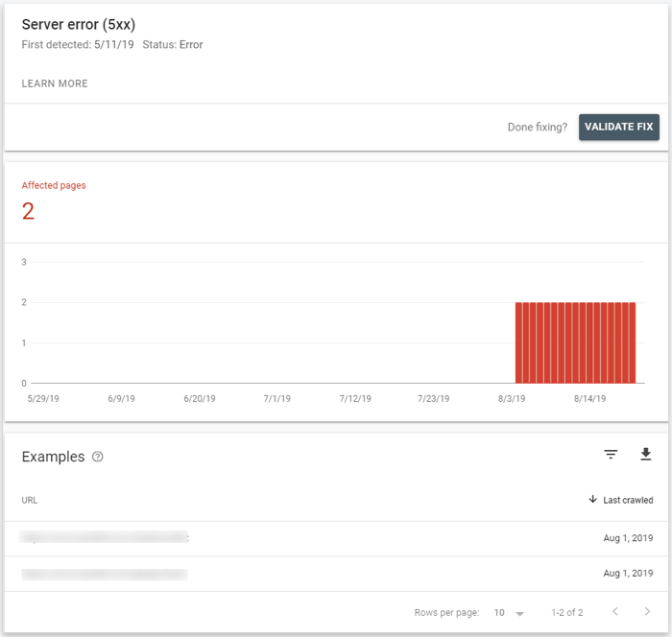The image size is (672, 637).
Task: Click the URL column header
Action: (30, 500)
